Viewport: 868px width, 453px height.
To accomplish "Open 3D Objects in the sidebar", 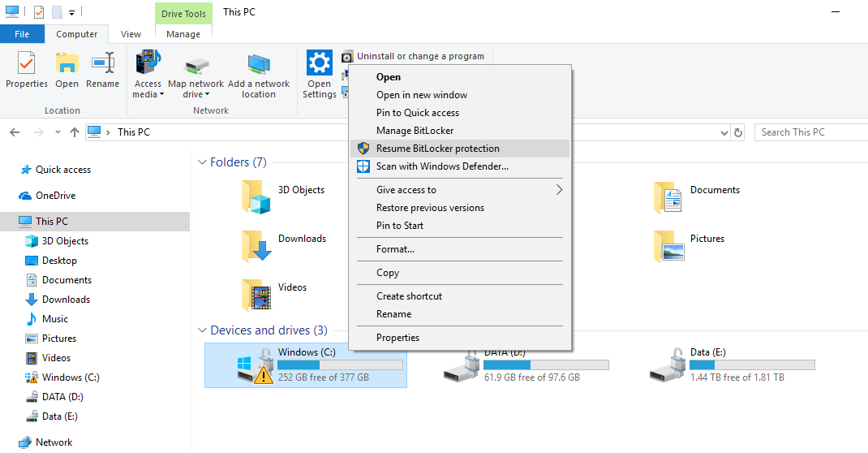I will (x=65, y=241).
